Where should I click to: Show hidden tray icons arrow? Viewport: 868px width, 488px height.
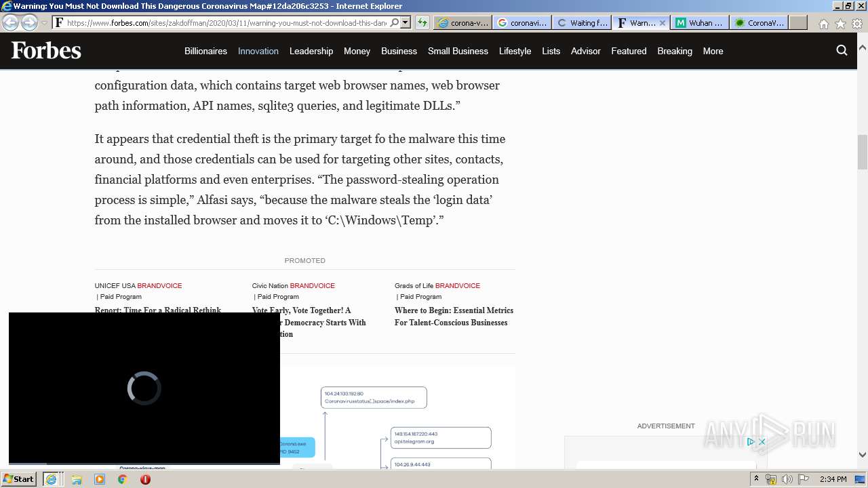[756, 479]
